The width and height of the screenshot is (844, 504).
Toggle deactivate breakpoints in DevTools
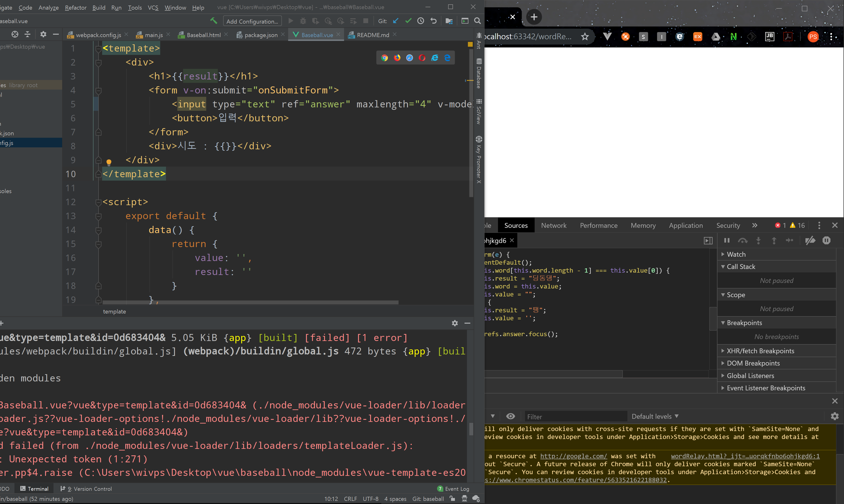click(810, 241)
